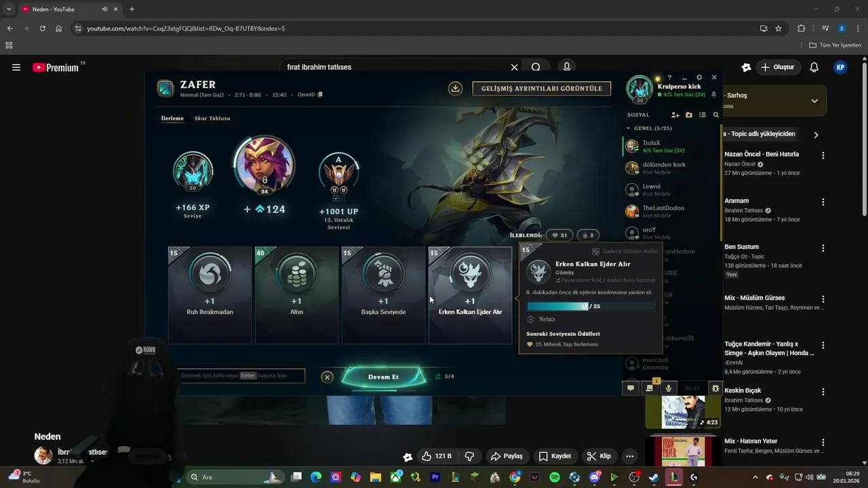Viewport: 868px width, 488px height.
Task: Open Premiere Pro from the taskbar
Action: pyautogui.click(x=435, y=477)
